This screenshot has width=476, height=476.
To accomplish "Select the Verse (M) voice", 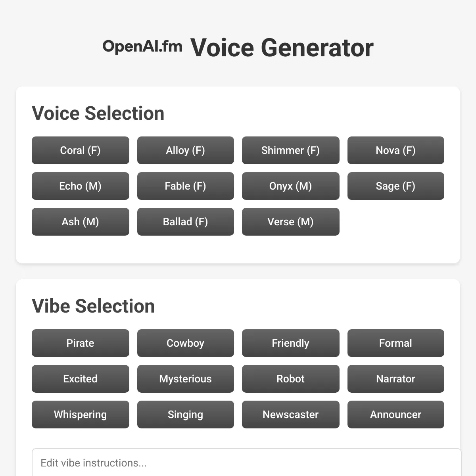I will click(x=290, y=222).
